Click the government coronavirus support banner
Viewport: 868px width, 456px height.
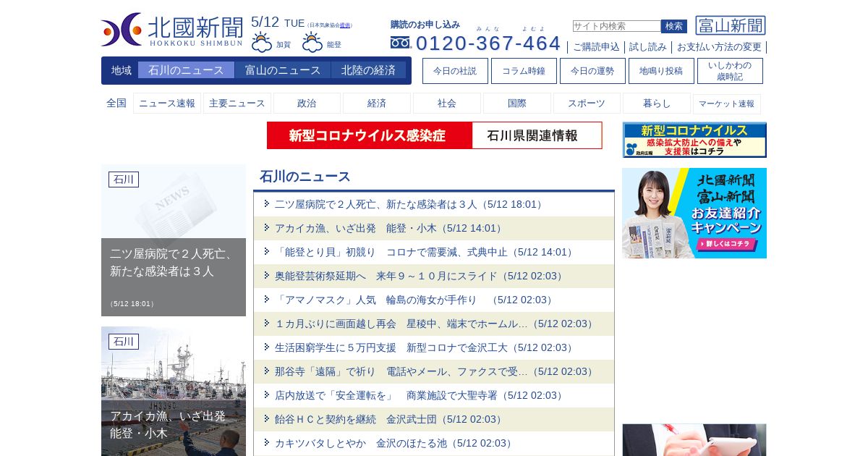click(x=694, y=140)
